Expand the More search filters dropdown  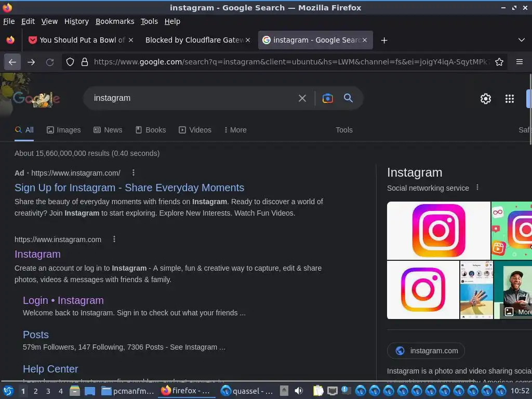(x=235, y=130)
